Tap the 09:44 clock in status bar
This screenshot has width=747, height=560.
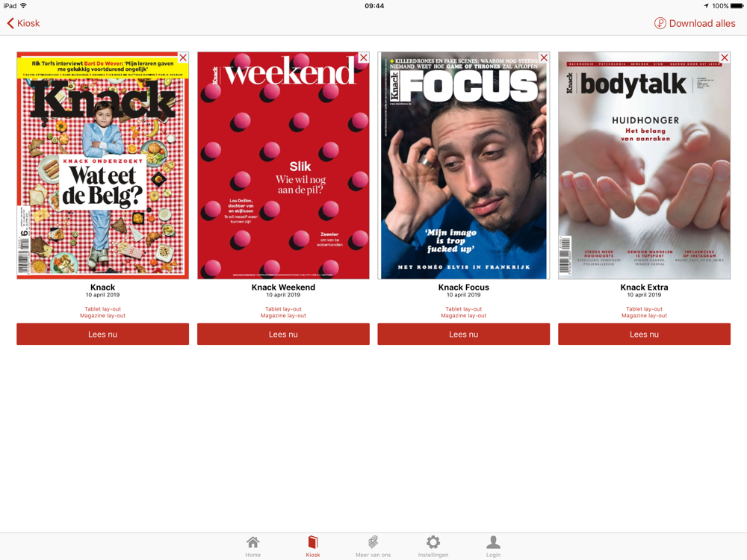click(374, 6)
